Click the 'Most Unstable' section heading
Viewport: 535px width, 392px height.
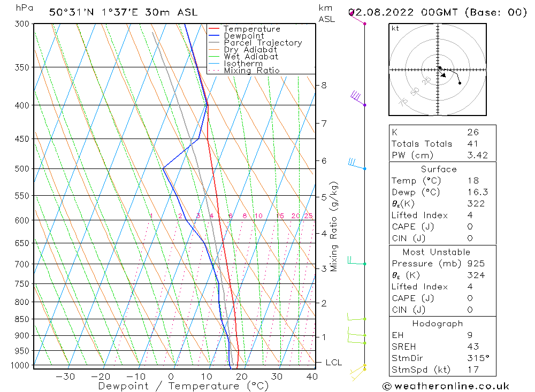[437, 252]
